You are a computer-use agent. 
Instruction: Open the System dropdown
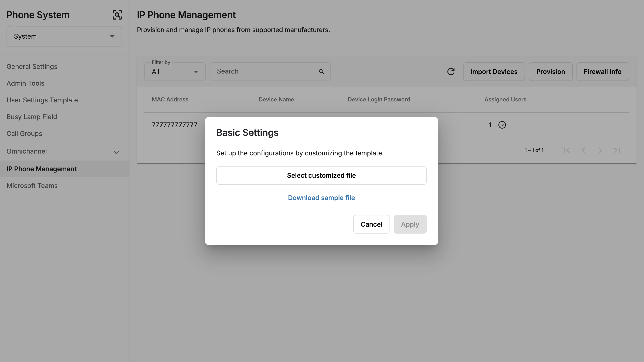[x=64, y=37]
